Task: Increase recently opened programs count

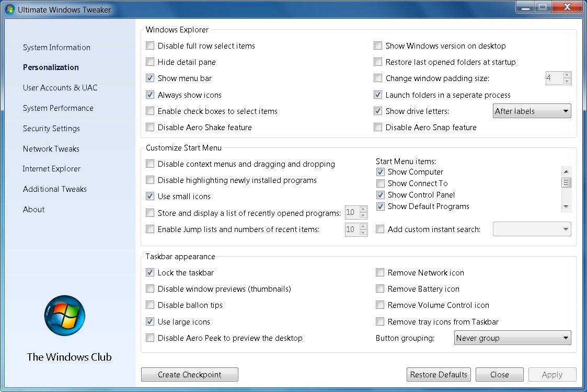Action: coord(363,209)
